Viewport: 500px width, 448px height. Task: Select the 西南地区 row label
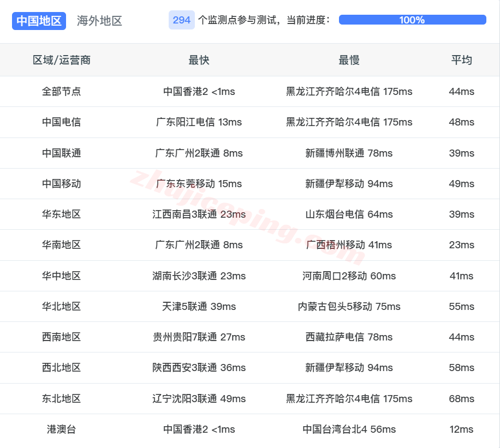coord(62,337)
